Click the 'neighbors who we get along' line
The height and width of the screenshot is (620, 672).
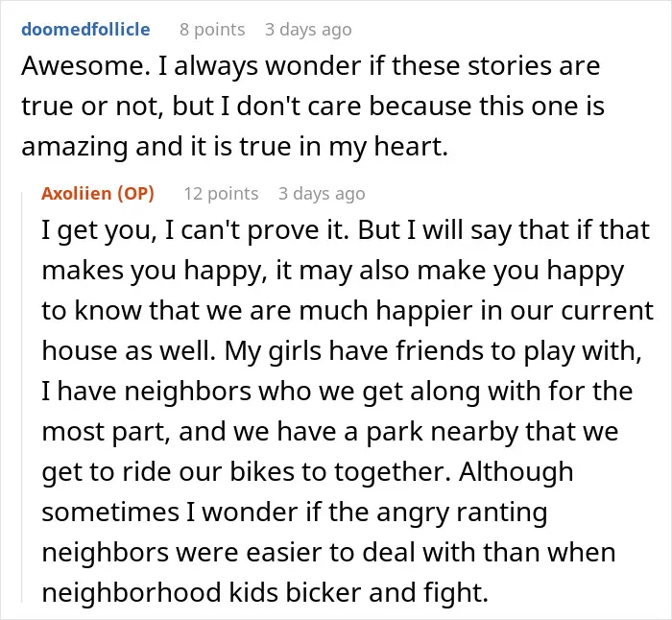click(337, 392)
